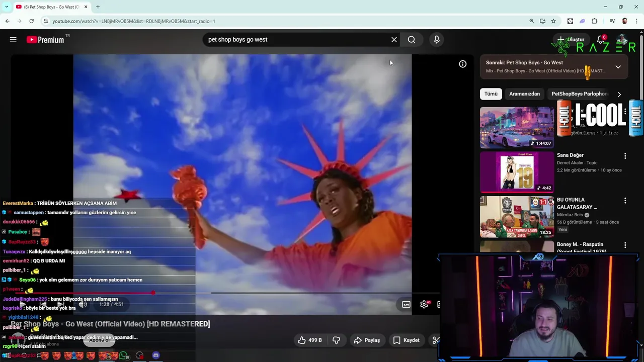Image resolution: width=644 pixels, height=362 pixels.
Task: Open the Chrome extensions puzzle icon
Action: [594, 21]
